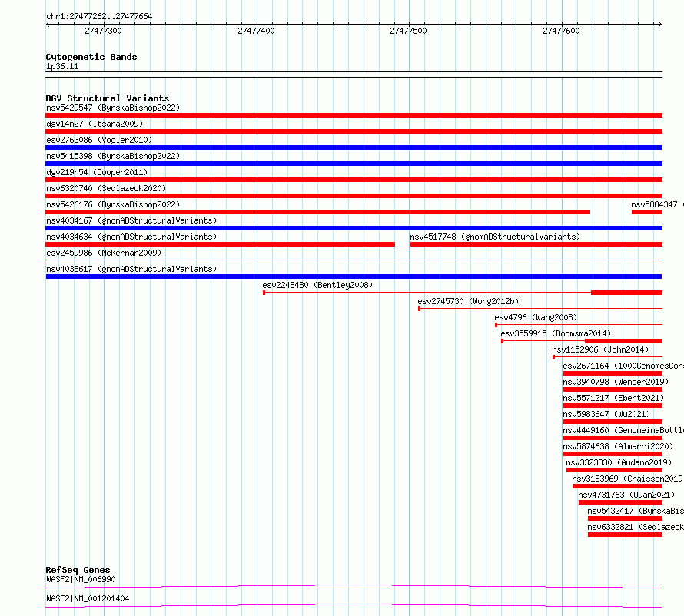
Task: Click the ruler's right arrowhead
Action: coord(659,24)
